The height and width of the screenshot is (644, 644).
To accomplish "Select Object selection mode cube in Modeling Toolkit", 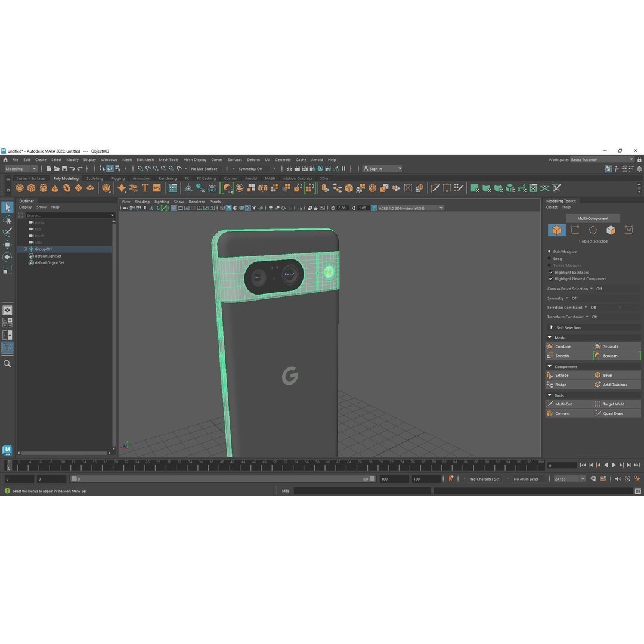I will (556, 230).
